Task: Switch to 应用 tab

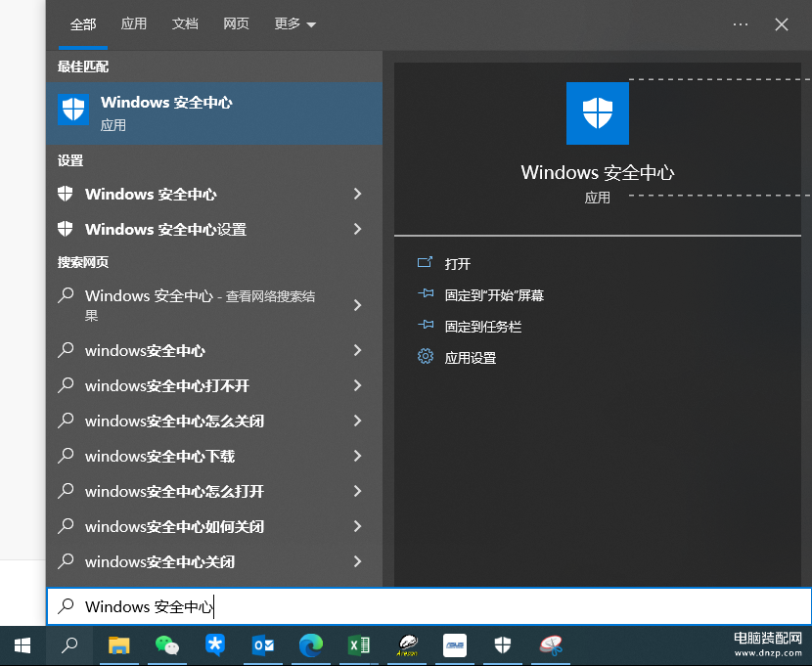Action: click(x=134, y=23)
